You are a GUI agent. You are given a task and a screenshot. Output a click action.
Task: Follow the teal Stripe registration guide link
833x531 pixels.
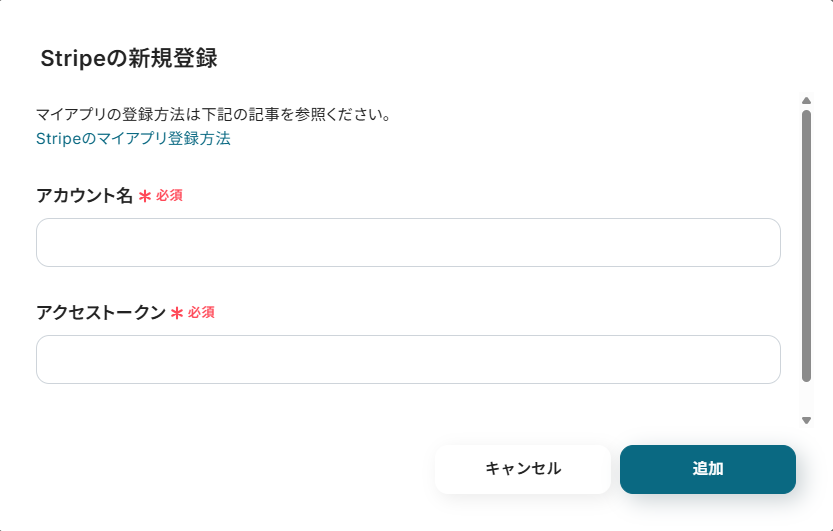[133, 139]
